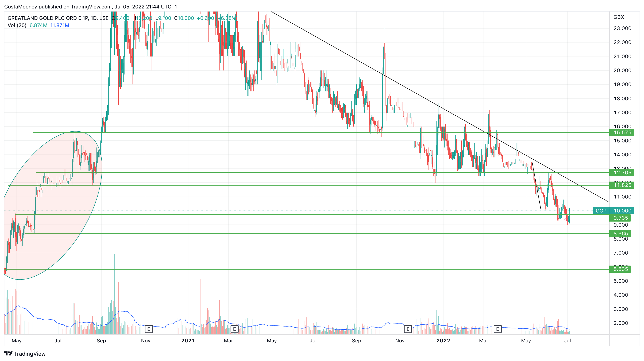The width and height of the screenshot is (644, 361).
Task: Click the 7.000 price axis label
Action: pyautogui.click(x=621, y=253)
